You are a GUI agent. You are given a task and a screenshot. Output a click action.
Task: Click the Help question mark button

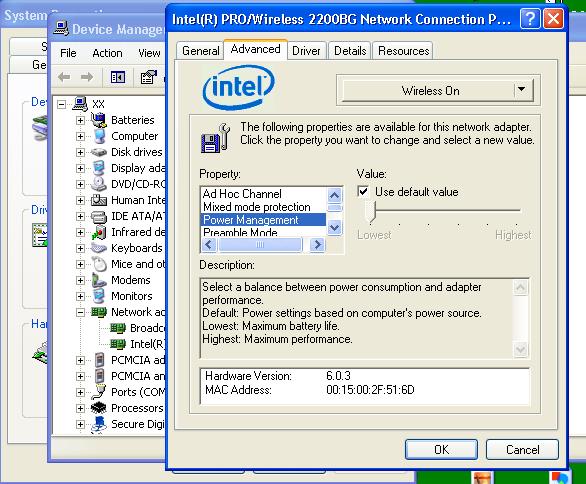pyautogui.click(x=530, y=19)
